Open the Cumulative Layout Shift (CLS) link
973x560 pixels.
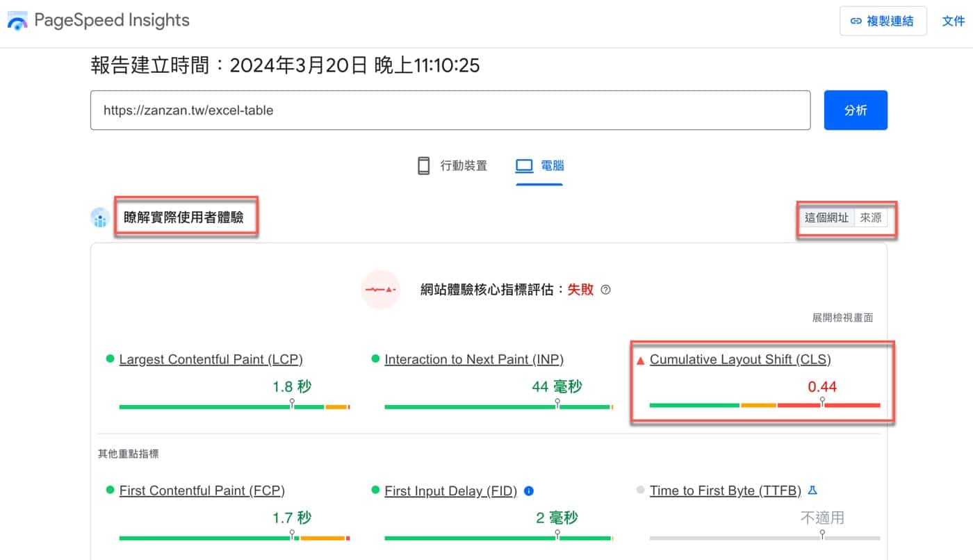point(740,359)
